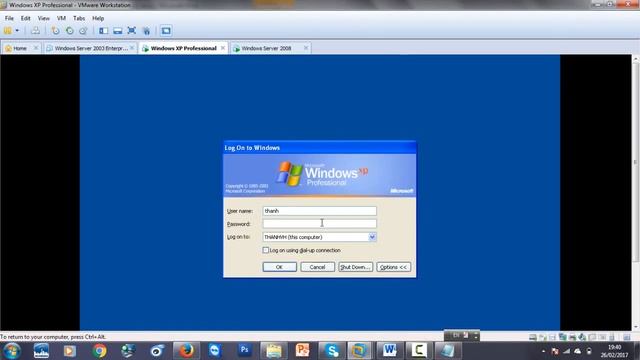The image size is (640, 360).
Task: Click the VMware Workstation taskbar icon
Action: (x=360, y=351)
